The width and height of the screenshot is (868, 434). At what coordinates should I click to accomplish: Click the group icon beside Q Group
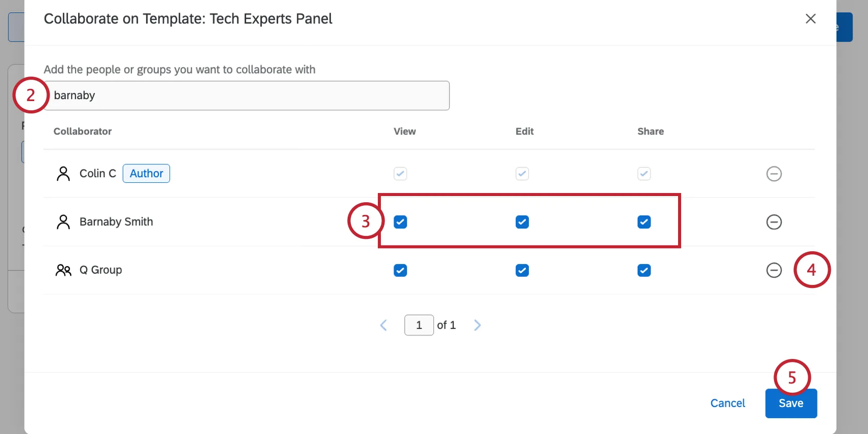click(x=63, y=270)
